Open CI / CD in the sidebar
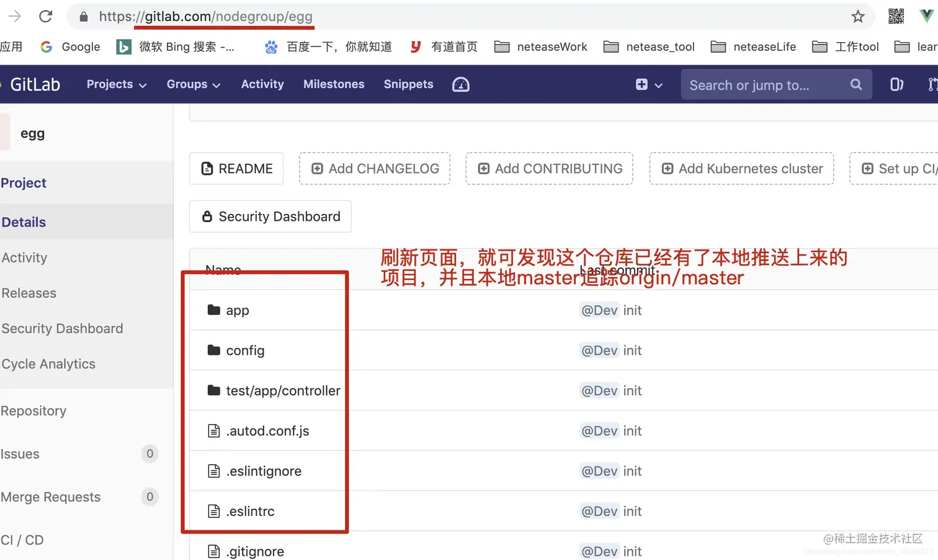938x560 pixels. (22, 540)
